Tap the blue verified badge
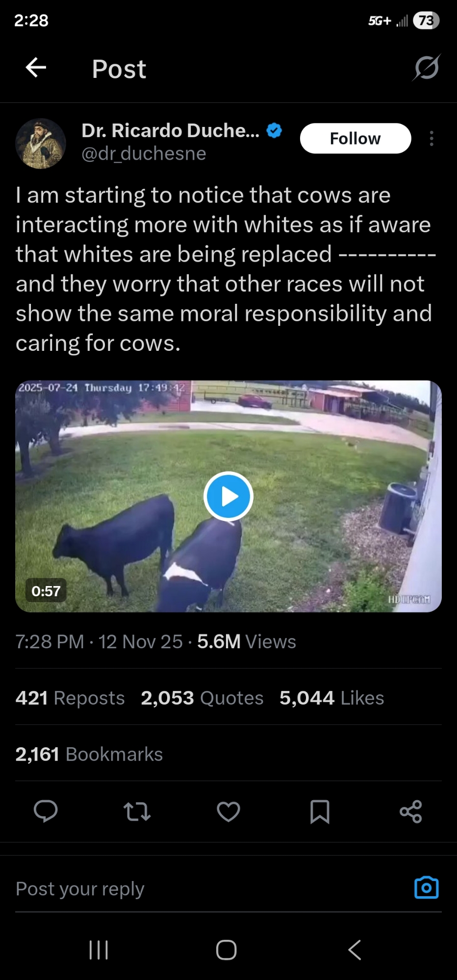Viewport: 457px width, 980px height. point(274,131)
